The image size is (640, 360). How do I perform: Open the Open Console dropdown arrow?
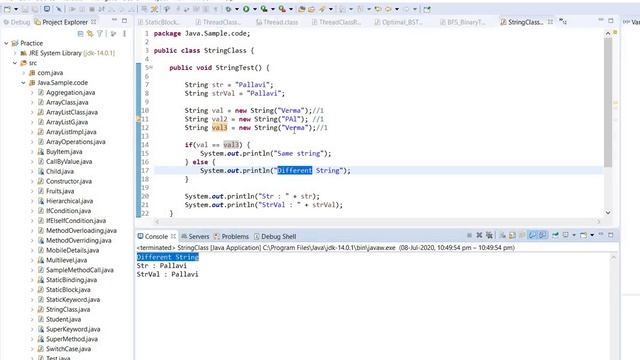tap(592, 235)
